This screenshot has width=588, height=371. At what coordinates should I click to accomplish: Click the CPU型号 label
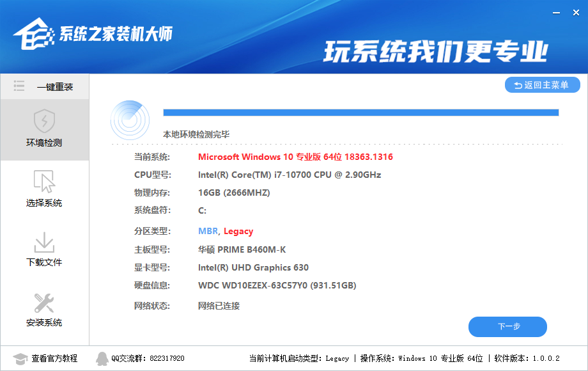point(153,175)
